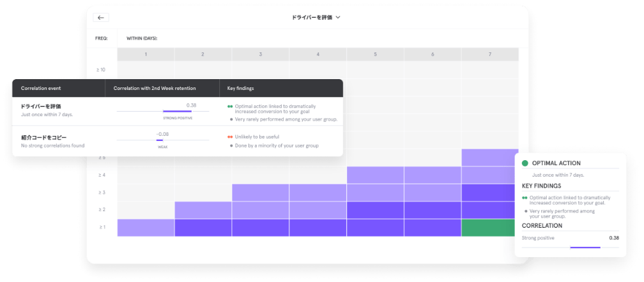Click the chevron next to ドライバーを評価 title
The image size is (644, 282).
pyautogui.click(x=337, y=18)
